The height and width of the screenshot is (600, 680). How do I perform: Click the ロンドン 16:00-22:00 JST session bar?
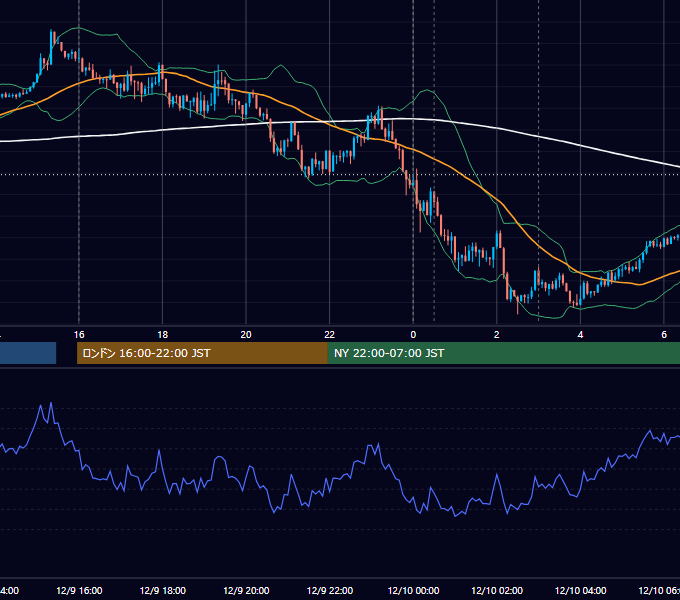(202, 353)
